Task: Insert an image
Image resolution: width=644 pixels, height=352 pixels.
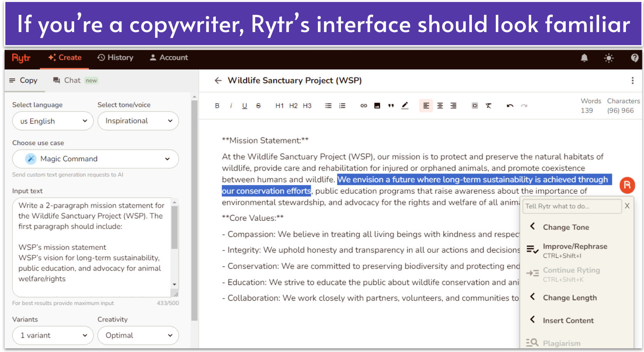Action: 377,106
